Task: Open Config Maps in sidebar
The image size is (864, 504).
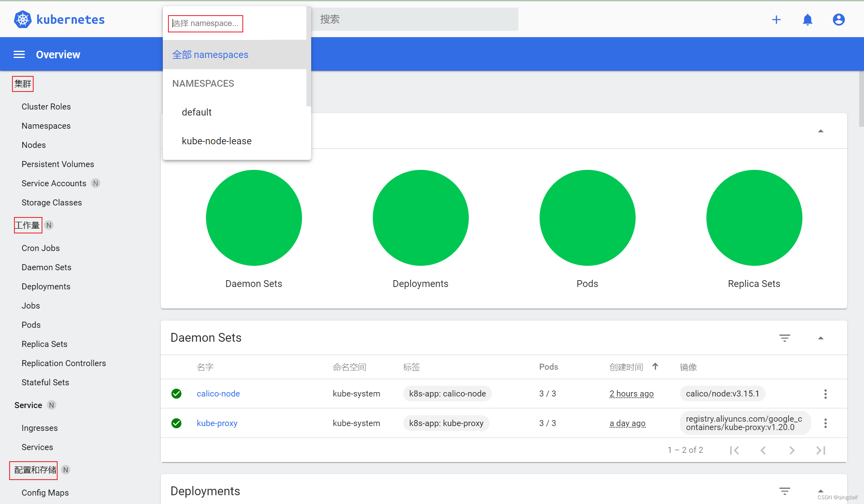Action: 45,493
